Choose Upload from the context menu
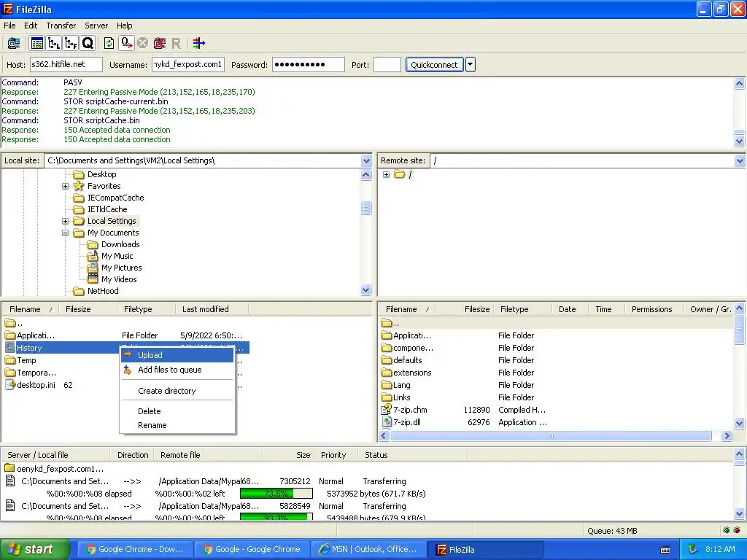This screenshot has height=560, width=747. point(177,355)
